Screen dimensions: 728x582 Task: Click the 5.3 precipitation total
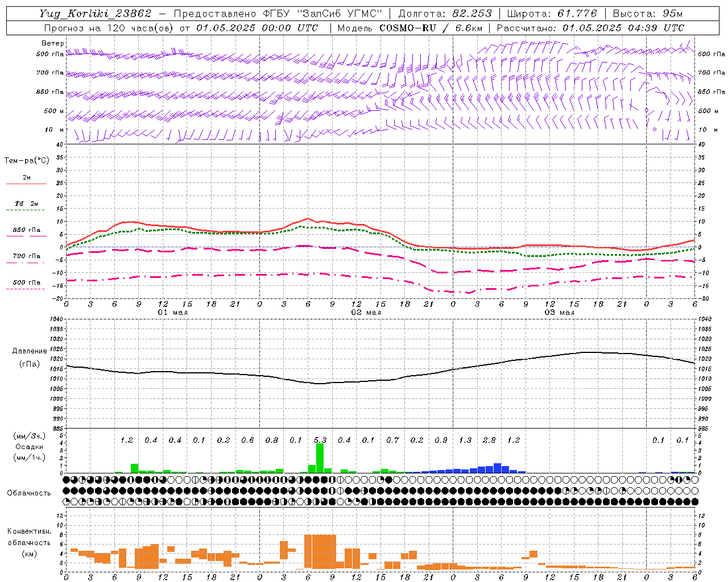[320, 440]
